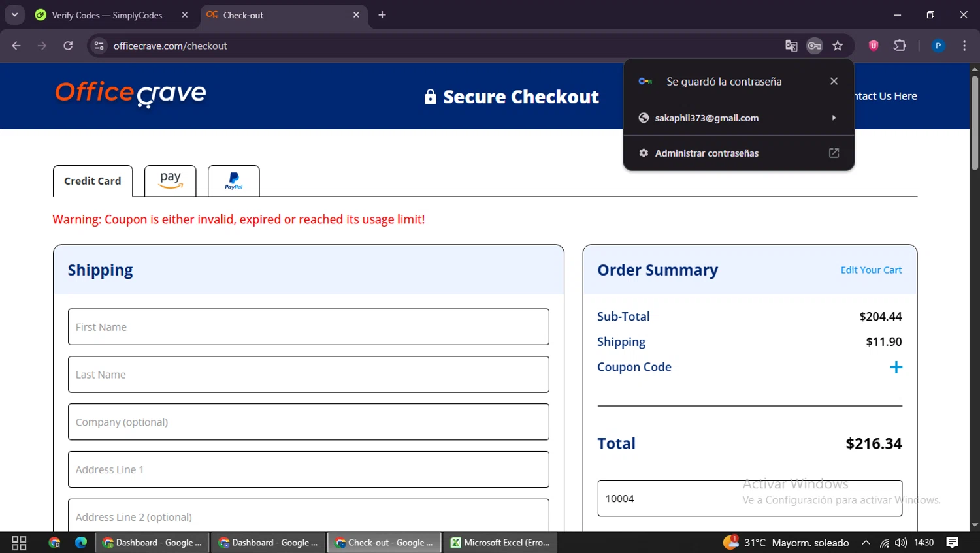Viewport: 980px width, 553px height.
Task: Close the Check-out browser tab
Action: coord(356,15)
